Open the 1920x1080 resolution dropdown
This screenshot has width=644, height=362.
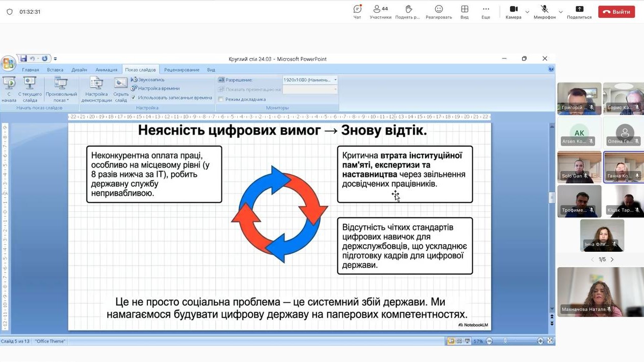pyautogui.click(x=310, y=80)
